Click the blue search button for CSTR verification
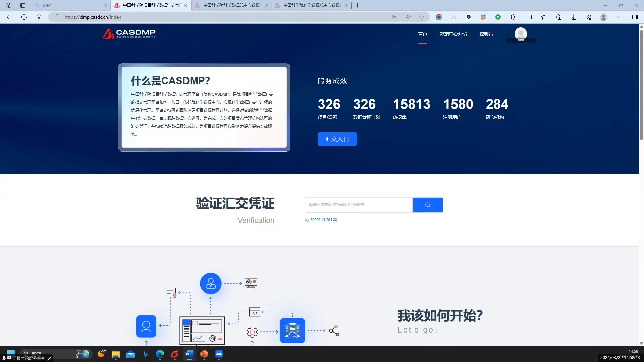 (x=427, y=205)
